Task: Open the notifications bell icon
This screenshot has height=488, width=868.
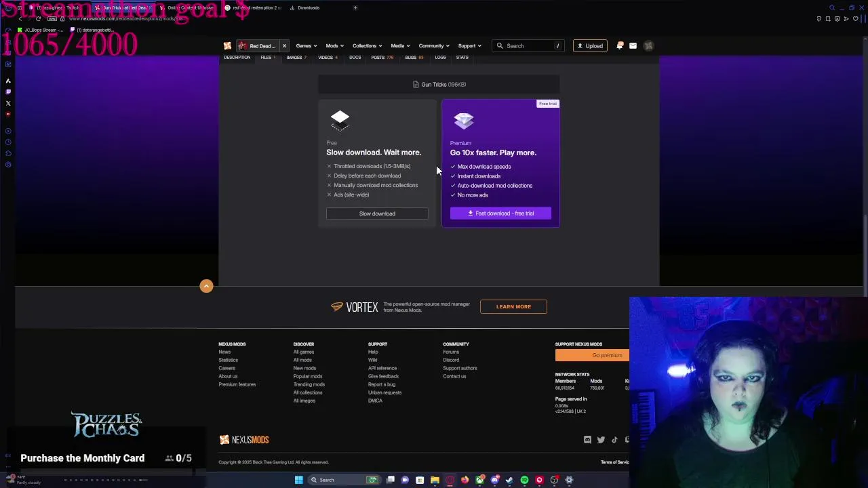Action: pos(620,46)
